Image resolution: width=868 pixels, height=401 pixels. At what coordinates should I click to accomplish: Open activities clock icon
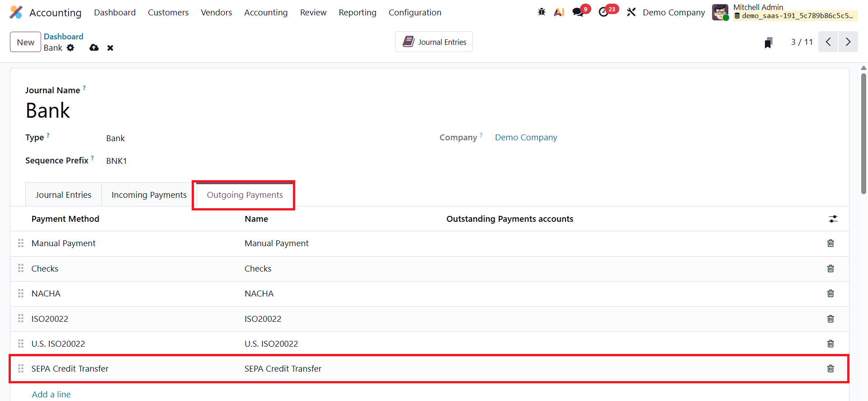pos(604,12)
